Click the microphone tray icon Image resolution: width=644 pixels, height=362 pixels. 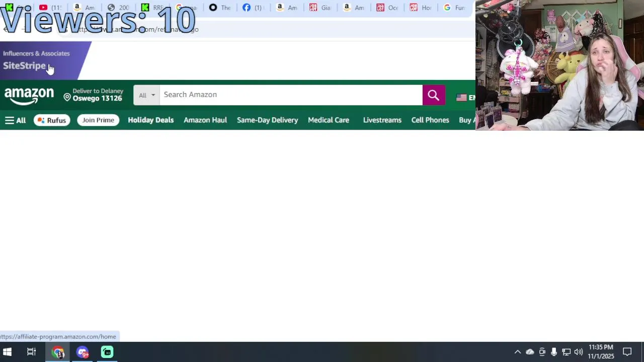554,352
